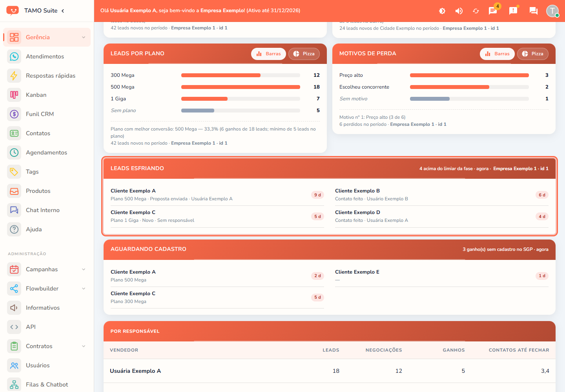Image resolution: width=565 pixels, height=392 pixels.
Task: Toggle the dark mode brightness icon
Action: (442, 11)
